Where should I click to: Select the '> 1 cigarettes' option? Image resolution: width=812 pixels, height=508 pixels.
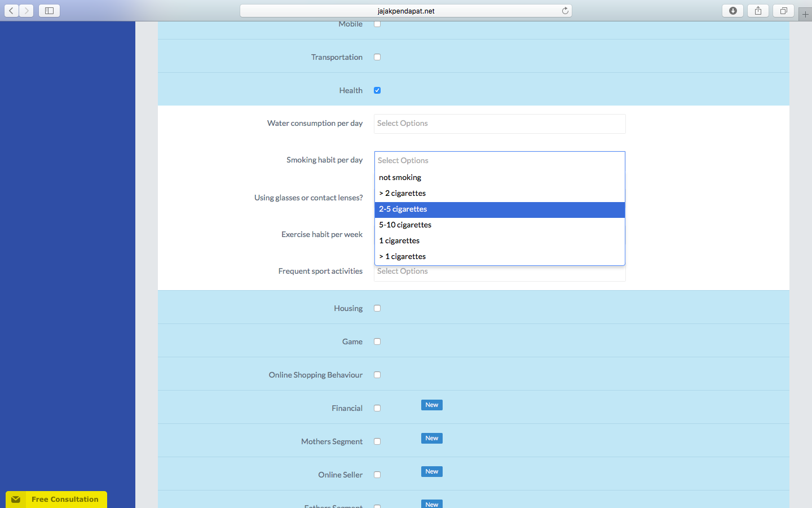[500, 256]
